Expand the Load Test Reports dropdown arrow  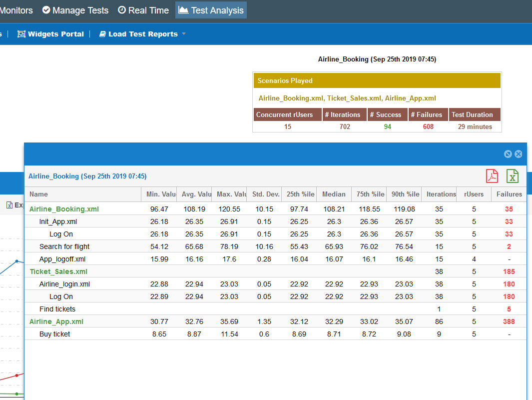tap(184, 34)
